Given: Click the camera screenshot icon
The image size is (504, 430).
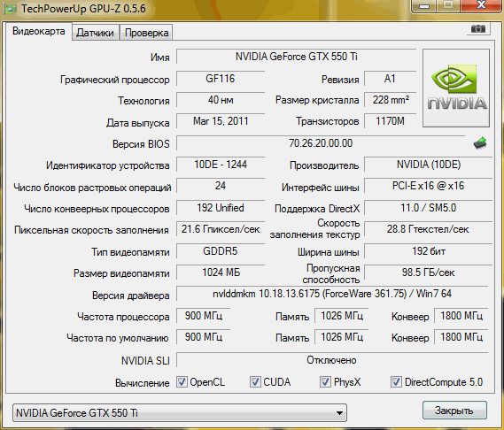Looking at the screenshot, I should (x=478, y=29).
